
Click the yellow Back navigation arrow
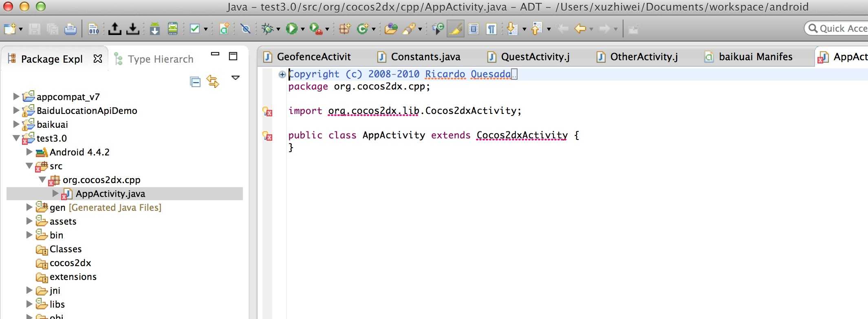tap(580, 29)
